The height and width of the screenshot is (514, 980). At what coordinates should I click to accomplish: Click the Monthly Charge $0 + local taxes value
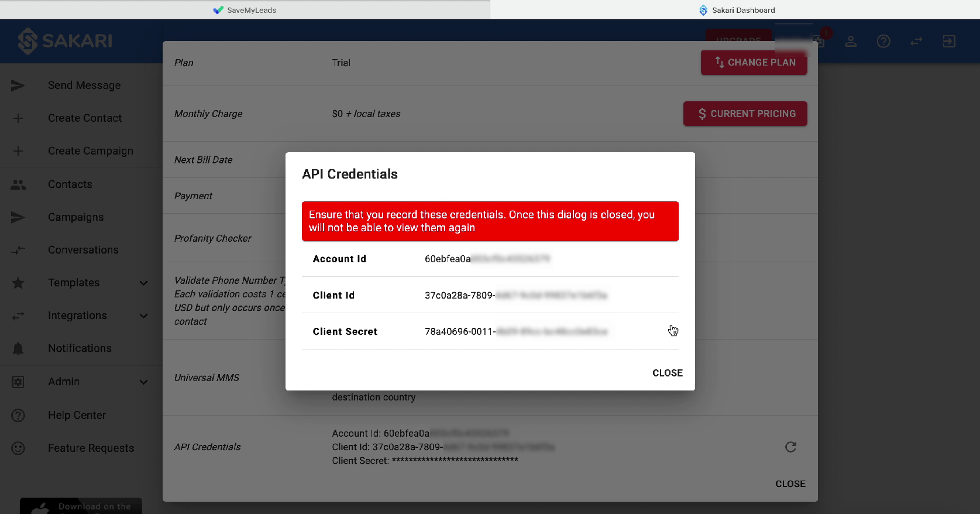coord(366,114)
